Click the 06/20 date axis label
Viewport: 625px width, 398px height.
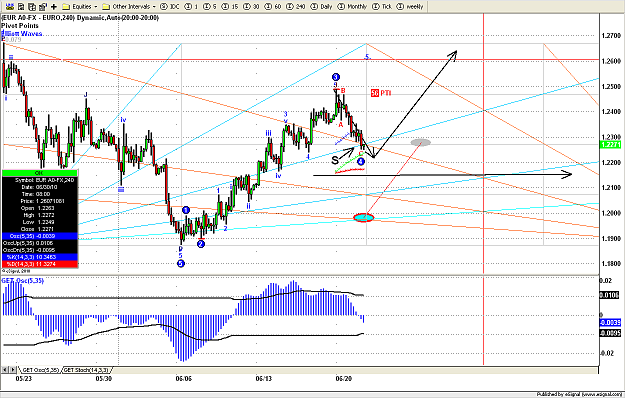tap(344, 378)
